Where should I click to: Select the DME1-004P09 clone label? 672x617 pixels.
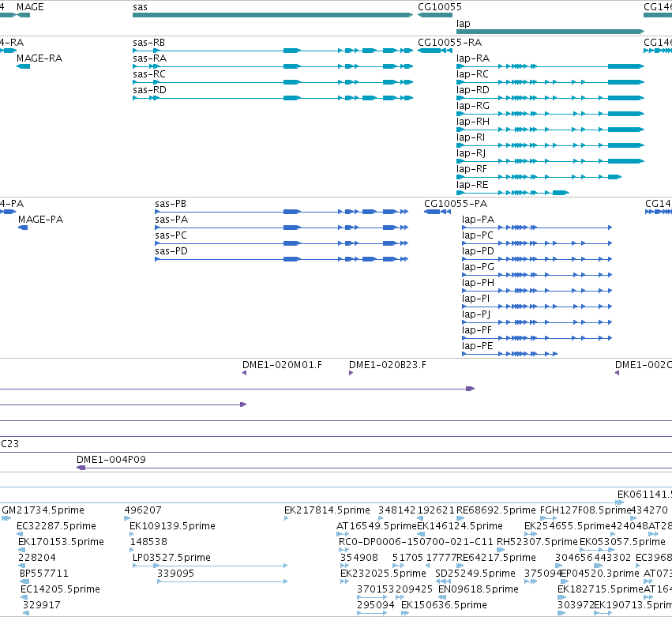click(111, 460)
